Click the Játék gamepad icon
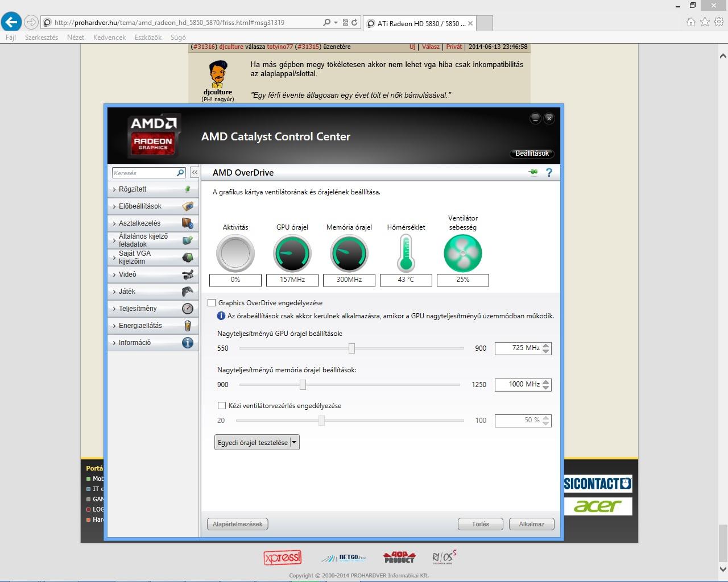 click(188, 292)
